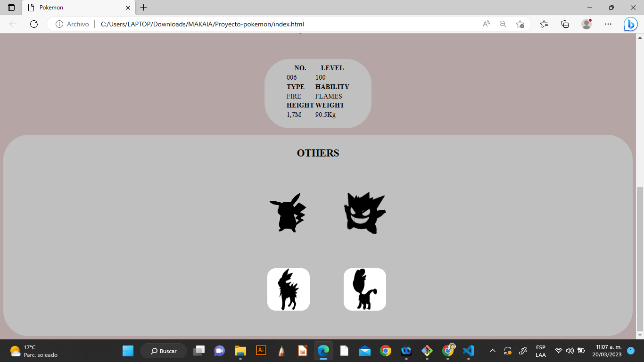
Task: Click the Meowth silhouette card
Action: coord(365,289)
